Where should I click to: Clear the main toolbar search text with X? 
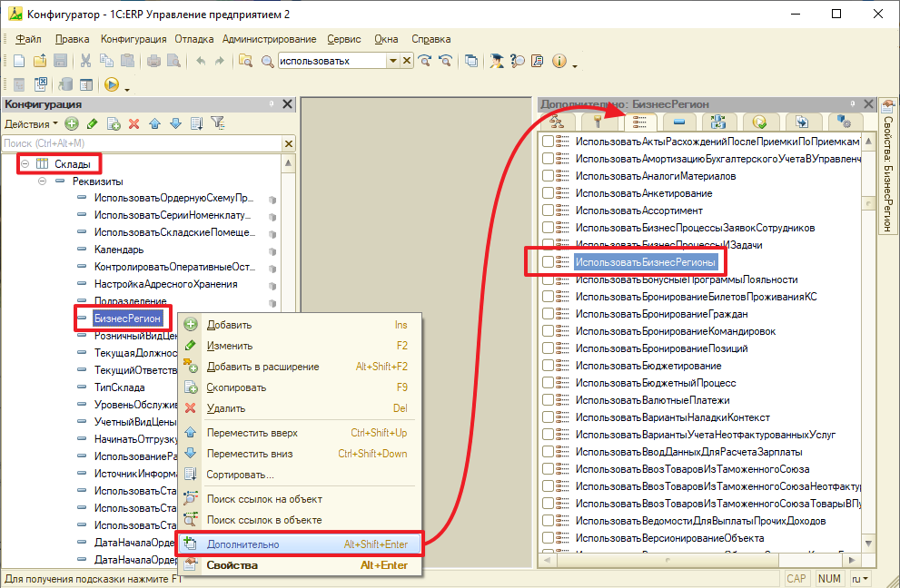click(x=406, y=61)
